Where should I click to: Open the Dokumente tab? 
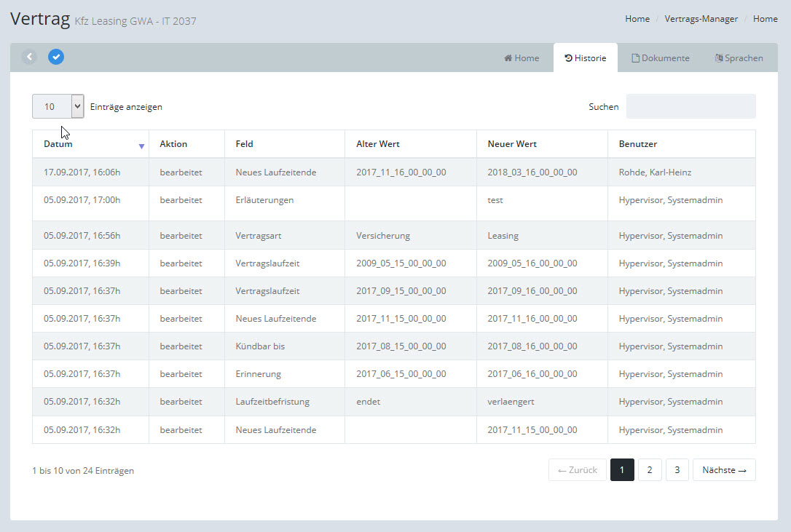[660, 58]
